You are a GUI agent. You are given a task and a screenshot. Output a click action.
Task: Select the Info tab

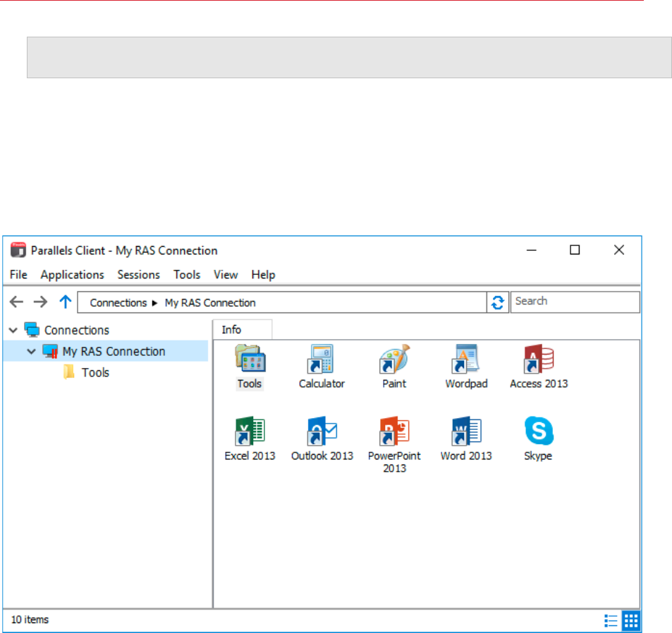tap(242, 330)
